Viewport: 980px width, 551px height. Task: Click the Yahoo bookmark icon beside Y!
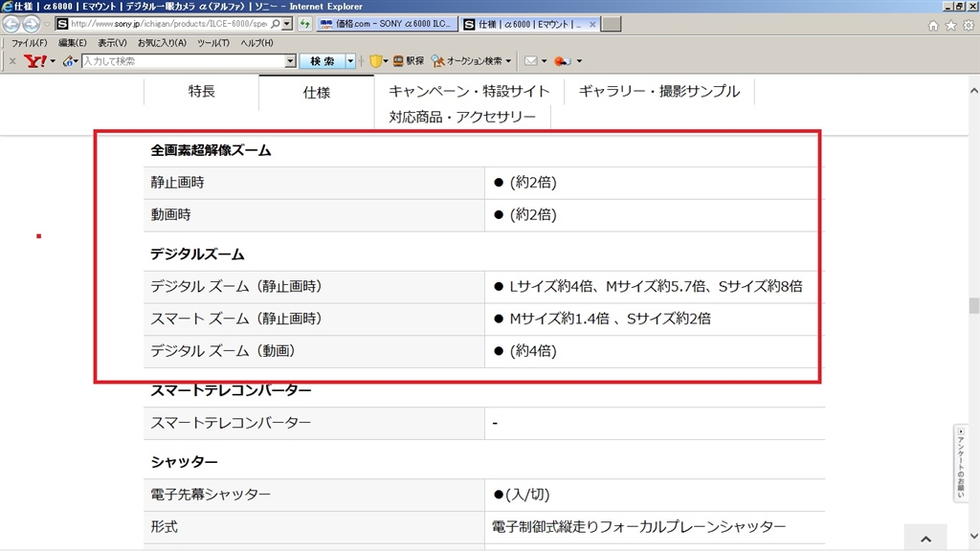point(68,60)
